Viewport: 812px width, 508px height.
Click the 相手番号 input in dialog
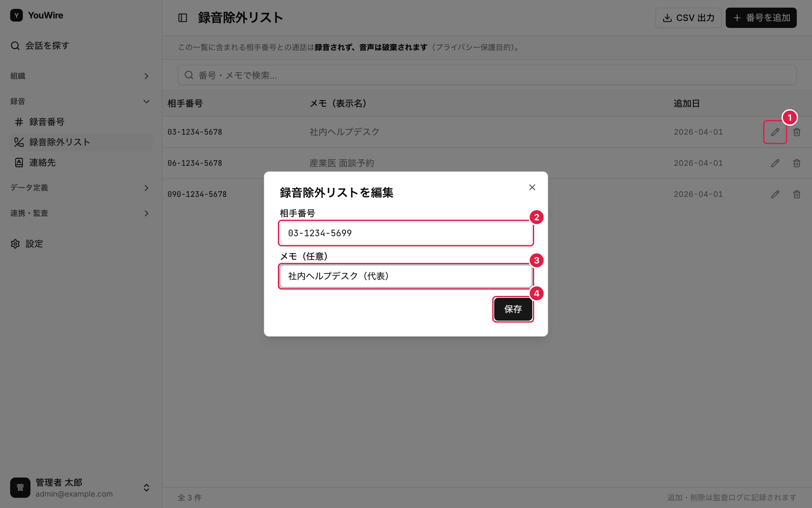pos(406,233)
